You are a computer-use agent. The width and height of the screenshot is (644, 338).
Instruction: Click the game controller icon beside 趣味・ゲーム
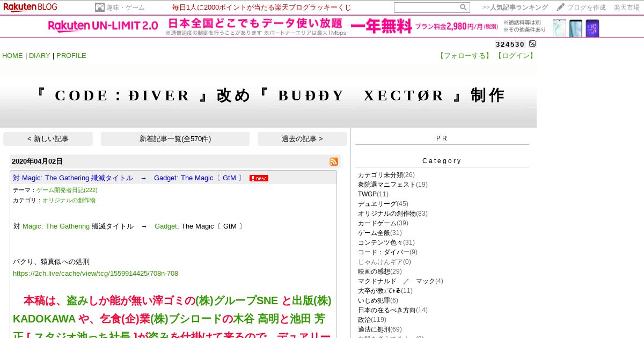(x=100, y=8)
